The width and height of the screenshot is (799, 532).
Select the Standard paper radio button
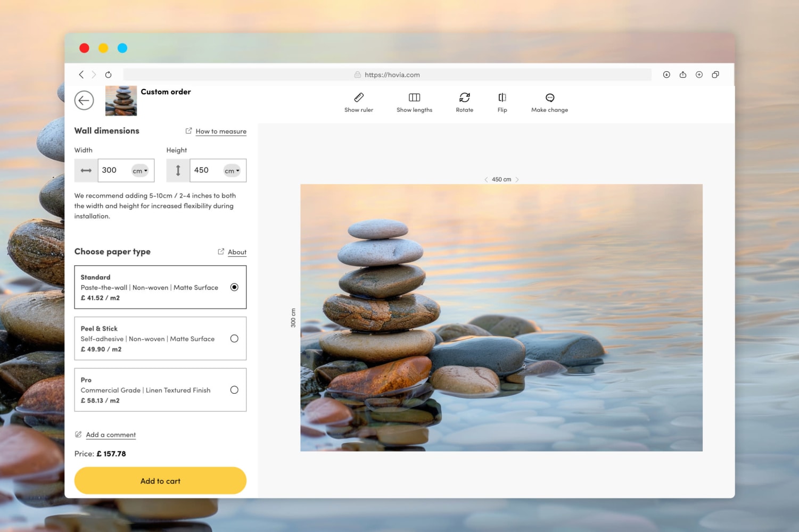(x=234, y=287)
